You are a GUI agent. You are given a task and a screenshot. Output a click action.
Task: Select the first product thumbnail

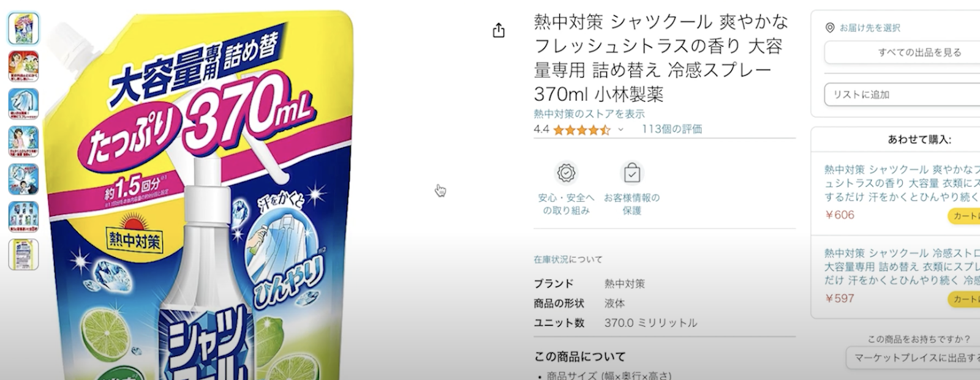(x=24, y=28)
